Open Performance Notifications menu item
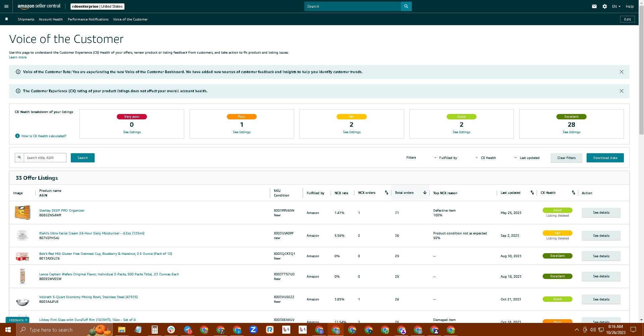 (x=88, y=19)
